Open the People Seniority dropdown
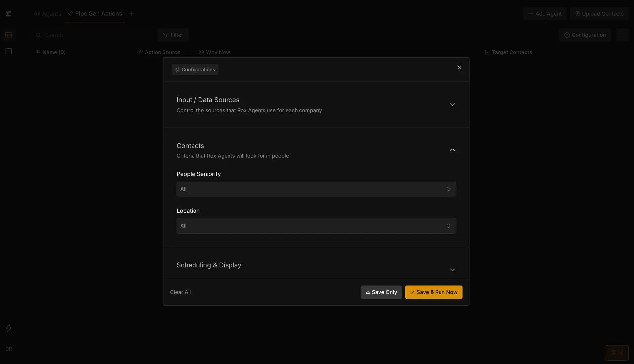Image resolution: width=634 pixels, height=364 pixels. pyautogui.click(x=316, y=189)
